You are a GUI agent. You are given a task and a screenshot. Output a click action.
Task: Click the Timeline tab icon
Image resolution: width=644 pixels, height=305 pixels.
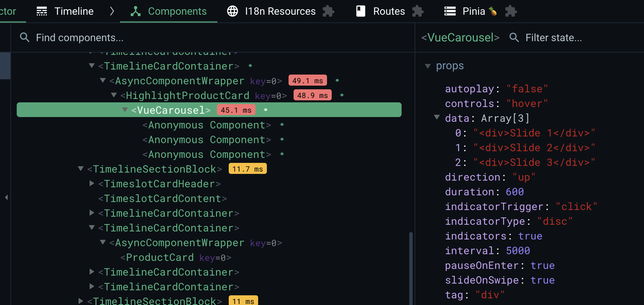pyautogui.click(x=41, y=11)
